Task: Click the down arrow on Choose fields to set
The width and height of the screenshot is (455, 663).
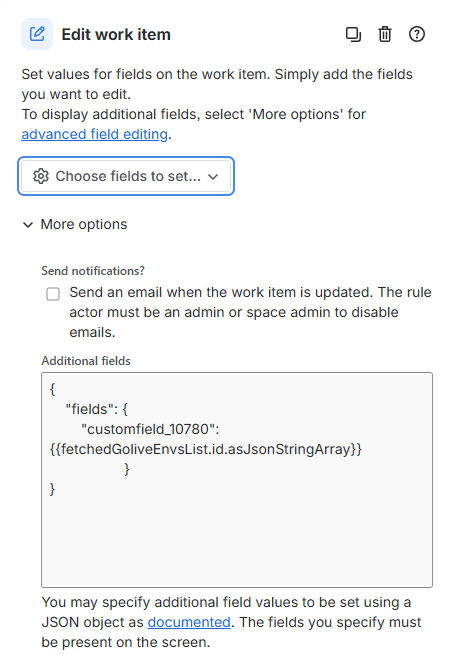Action: coord(213,177)
